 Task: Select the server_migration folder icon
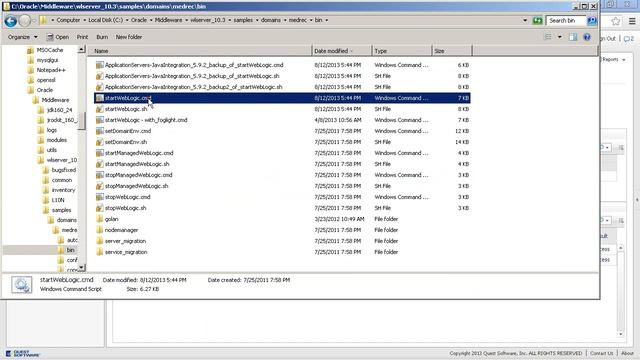pos(100,241)
